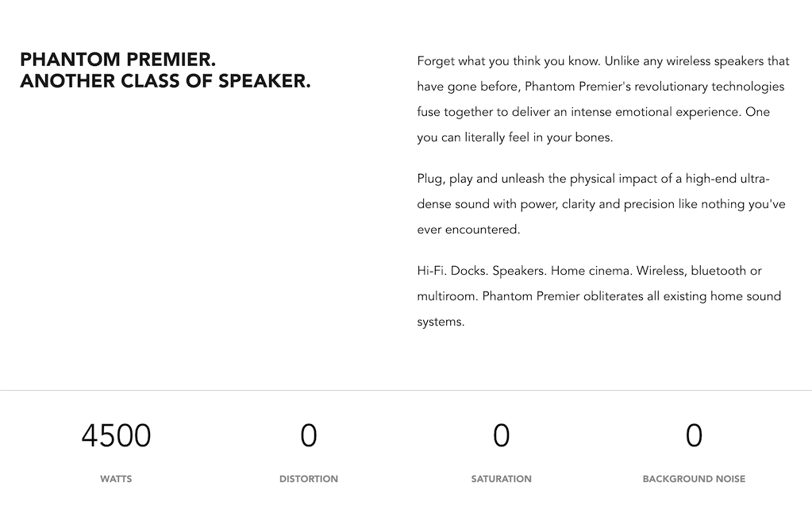Click the WATTS label
The width and height of the screenshot is (812, 506).
116,479
